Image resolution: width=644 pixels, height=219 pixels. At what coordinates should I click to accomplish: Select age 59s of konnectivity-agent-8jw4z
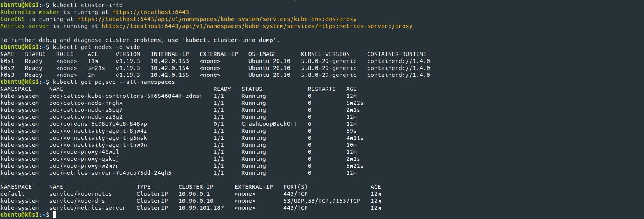[351, 131]
